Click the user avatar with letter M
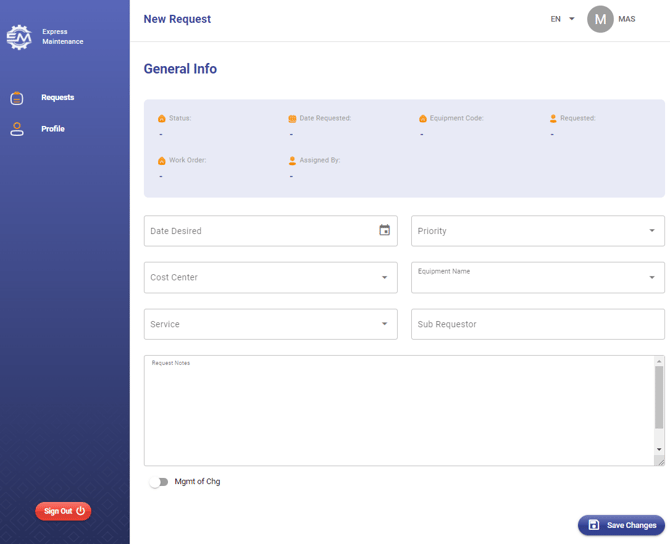This screenshot has height=544, width=670. click(600, 19)
